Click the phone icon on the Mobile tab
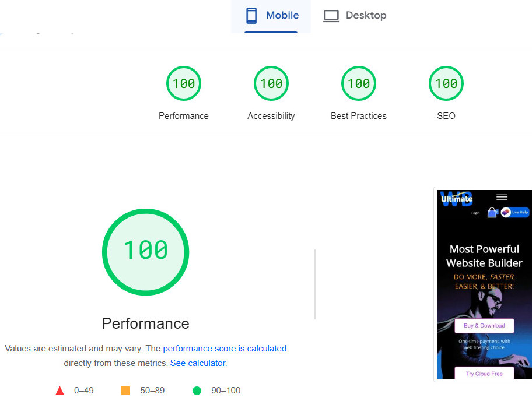 tap(251, 16)
